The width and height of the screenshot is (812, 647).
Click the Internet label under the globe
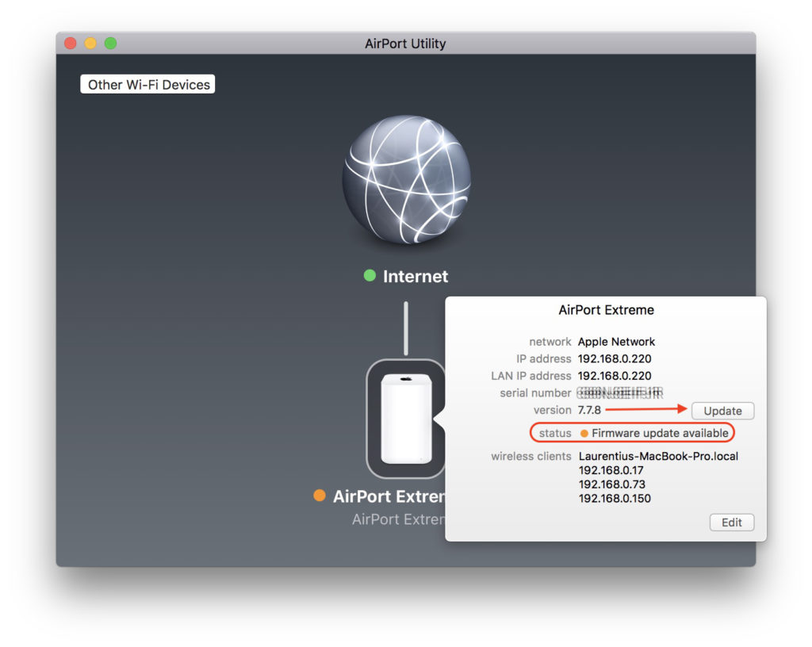(415, 277)
